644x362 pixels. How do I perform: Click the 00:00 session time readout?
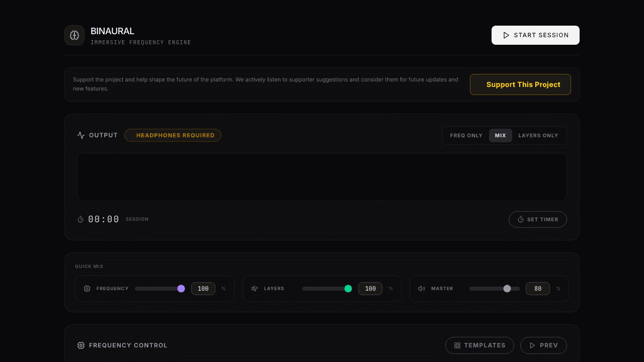click(x=104, y=219)
